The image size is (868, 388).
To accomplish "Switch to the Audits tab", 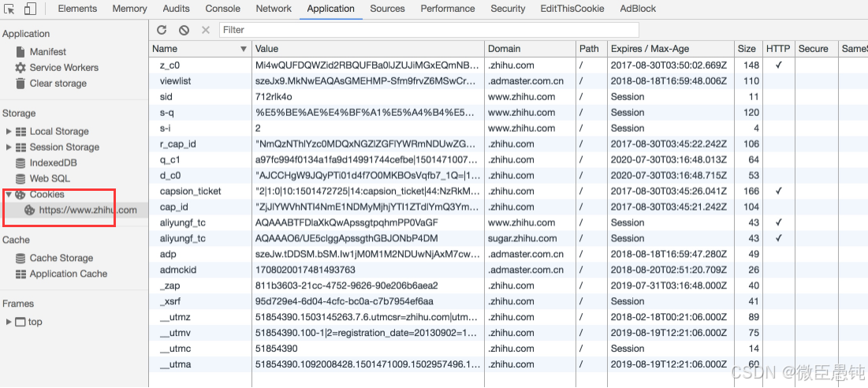I will pyautogui.click(x=176, y=9).
